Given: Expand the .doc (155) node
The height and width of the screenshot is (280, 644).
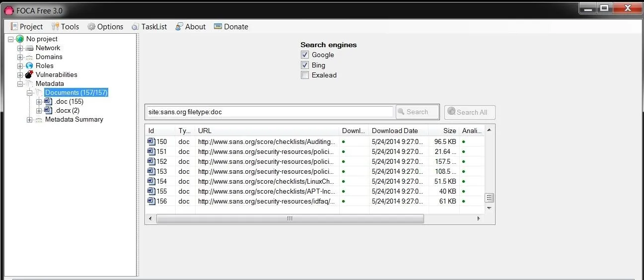Looking at the screenshot, I should (x=39, y=102).
